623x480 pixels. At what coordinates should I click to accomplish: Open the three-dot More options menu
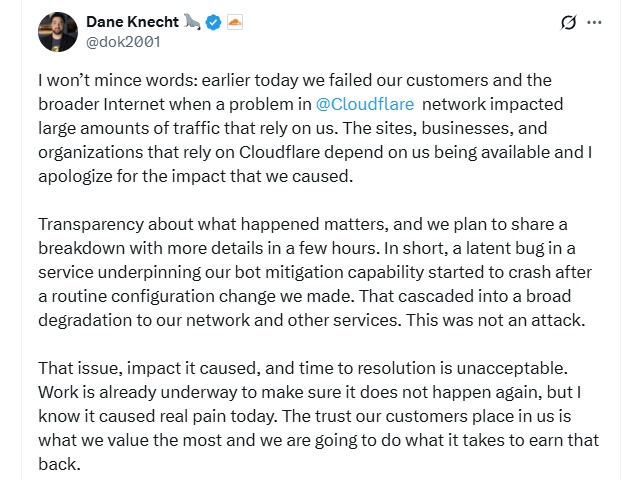click(x=595, y=22)
